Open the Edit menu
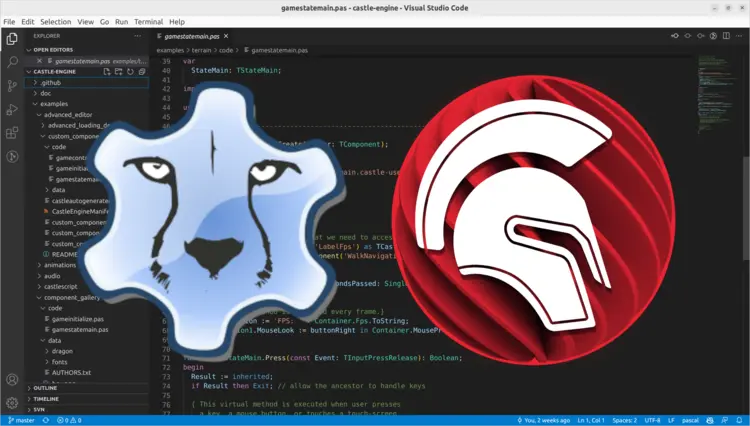This screenshot has height=426, width=750. pos(28,22)
